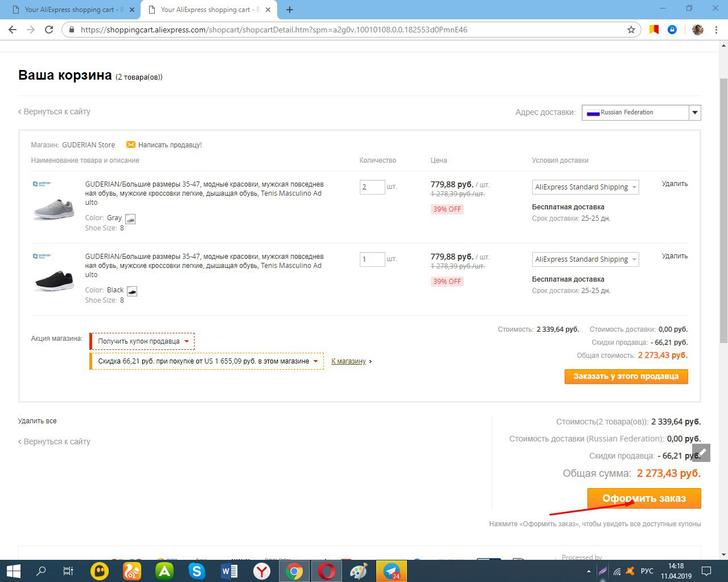
Task: Open the Windows Start menu
Action: click(13, 571)
